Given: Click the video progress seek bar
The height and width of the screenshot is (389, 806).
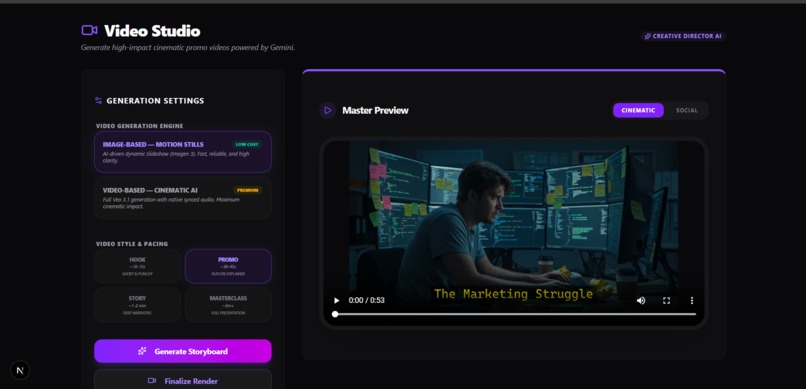Looking at the screenshot, I should 514,314.
